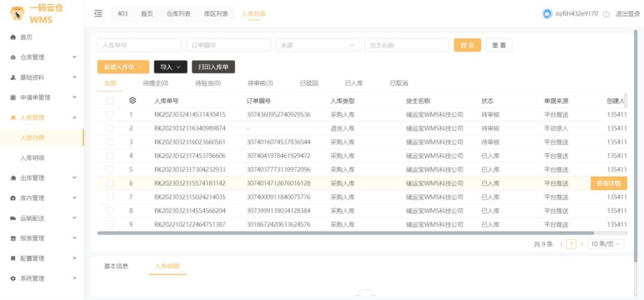
Task: Click the 系统管理 gear icon
Action: (13, 278)
